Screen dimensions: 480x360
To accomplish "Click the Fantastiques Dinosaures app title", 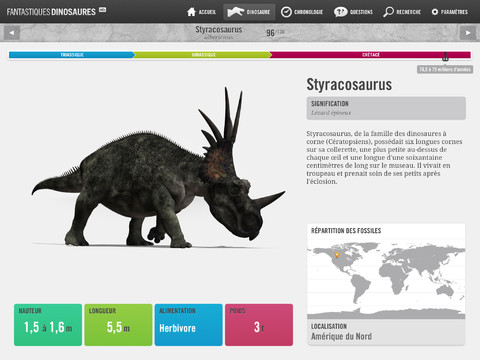I will [x=51, y=12].
